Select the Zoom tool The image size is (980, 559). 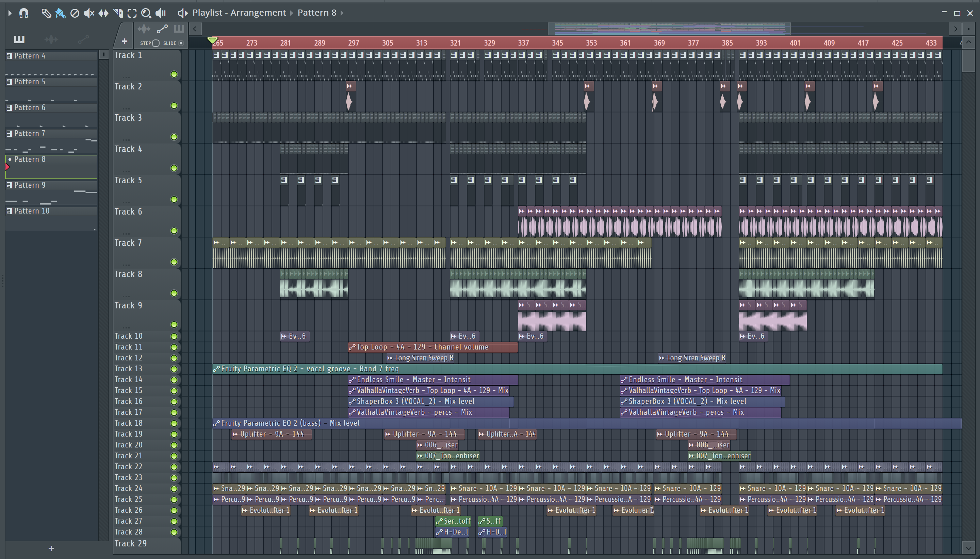click(x=146, y=14)
